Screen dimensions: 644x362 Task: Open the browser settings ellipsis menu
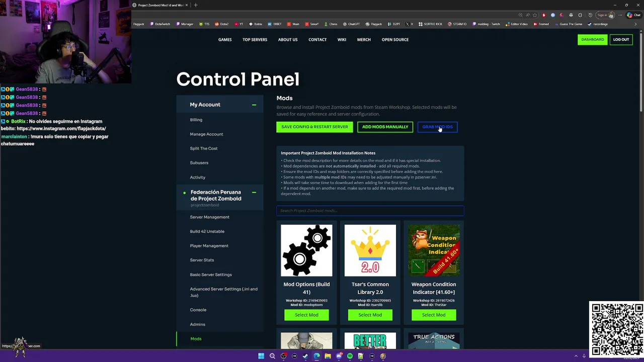pos(620,15)
